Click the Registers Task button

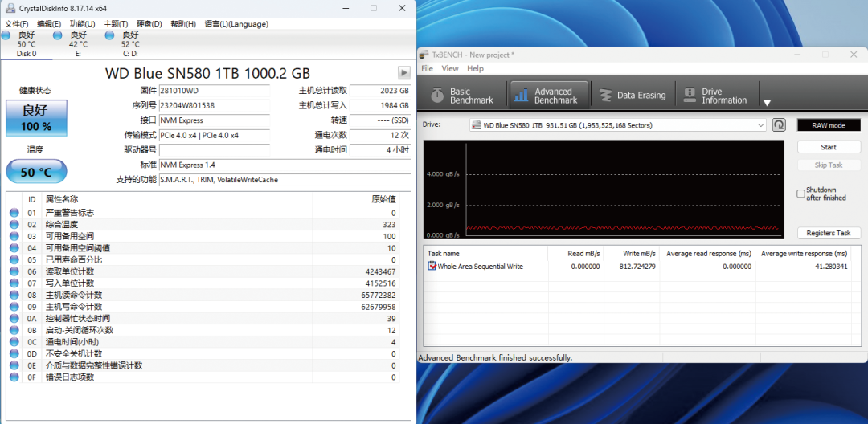pyautogui.click(x=829, y=233)
